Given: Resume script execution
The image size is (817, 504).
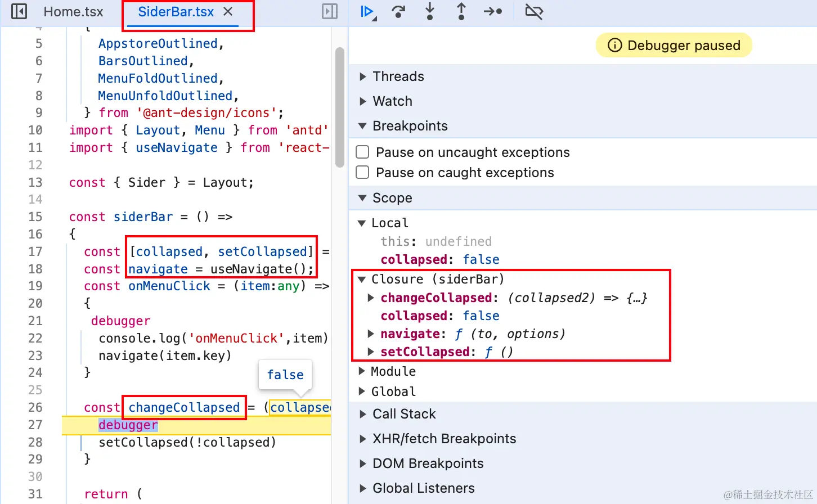Looking at the screenshot, I should (x=369, y=11).
